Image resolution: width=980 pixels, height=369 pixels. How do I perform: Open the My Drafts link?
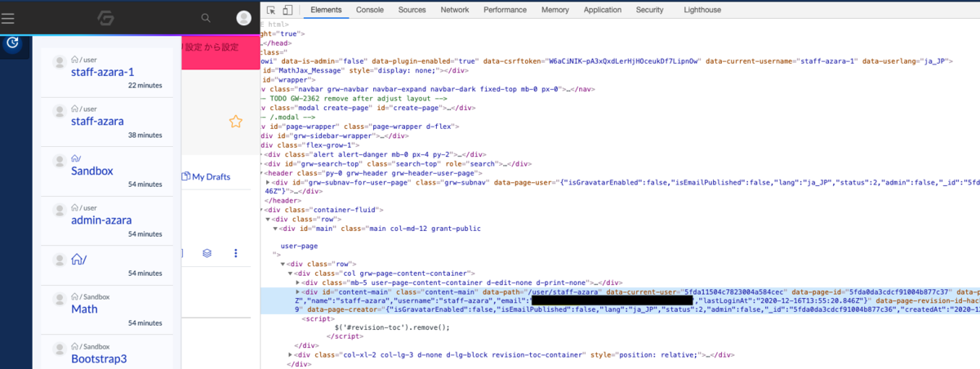[x=205, y=176]
